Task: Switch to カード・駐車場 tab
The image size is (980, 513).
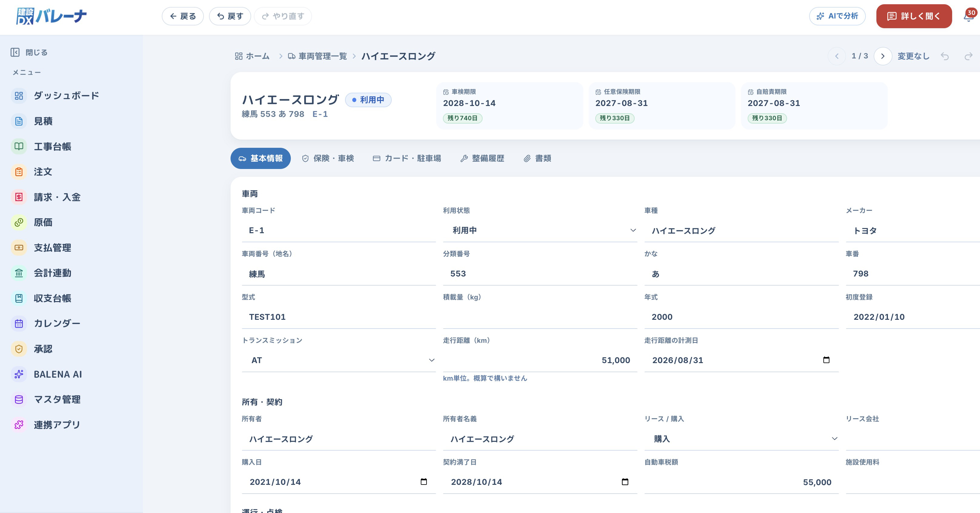Action: pos(407,158)
